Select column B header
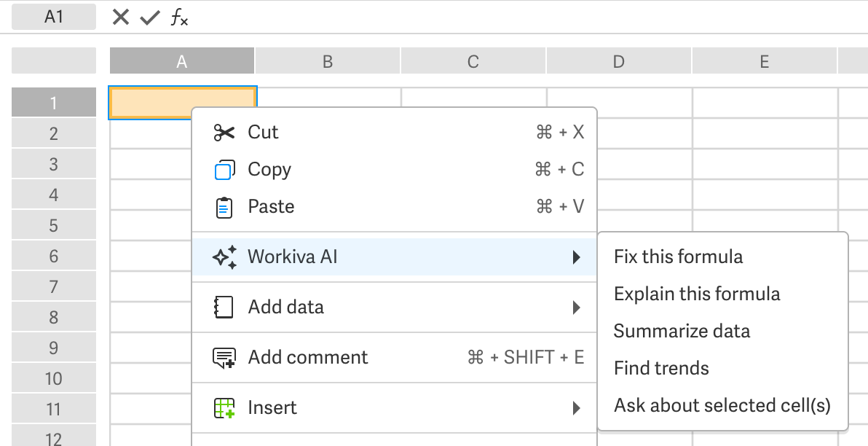The width and height of the screenshot is (868, 446). click(x=327, y=61)
